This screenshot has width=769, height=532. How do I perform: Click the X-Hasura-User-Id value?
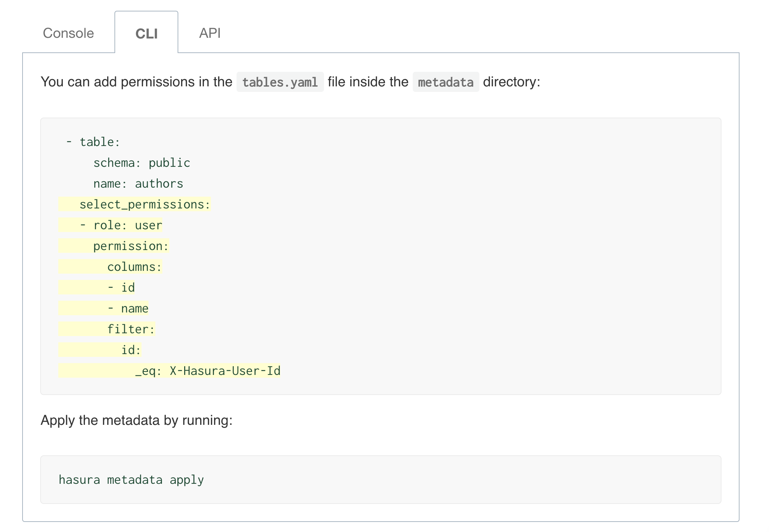click(x=225, y=371)
